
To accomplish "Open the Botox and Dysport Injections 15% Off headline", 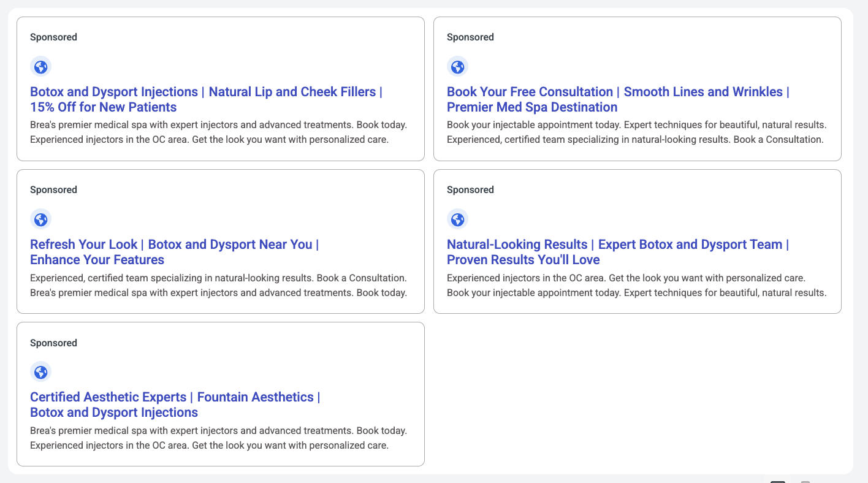I will point(206,99).
